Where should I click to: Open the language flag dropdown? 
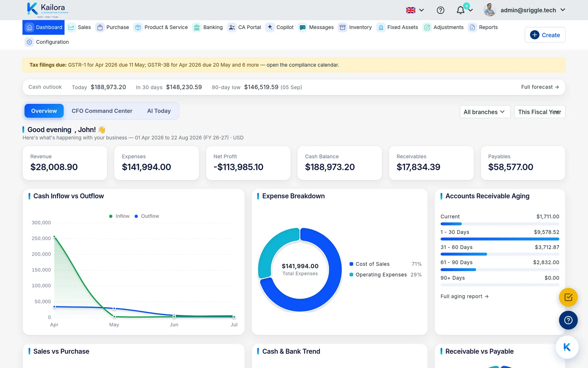coord(415,10)
